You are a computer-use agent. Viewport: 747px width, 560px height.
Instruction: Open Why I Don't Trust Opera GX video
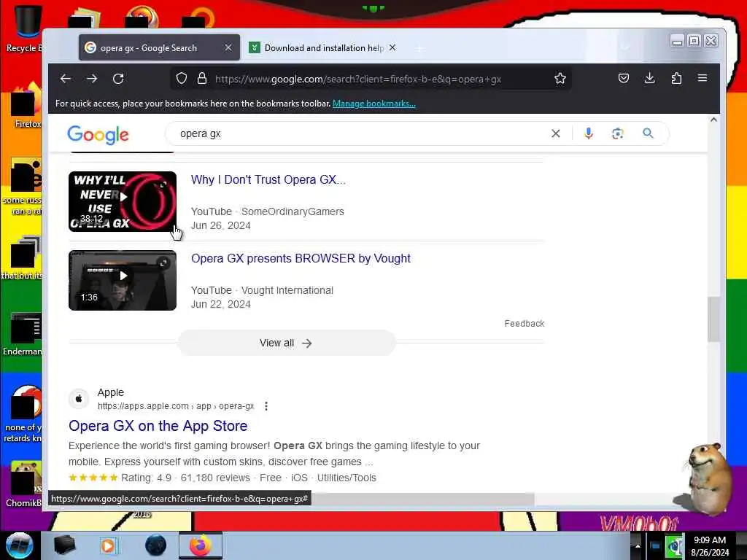(268, 180)
